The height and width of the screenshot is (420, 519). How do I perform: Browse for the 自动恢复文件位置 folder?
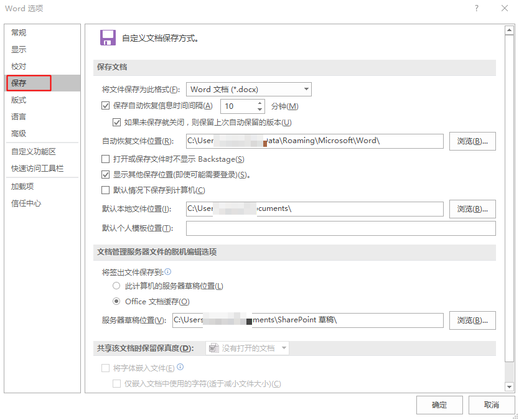(x=472, y=141)
